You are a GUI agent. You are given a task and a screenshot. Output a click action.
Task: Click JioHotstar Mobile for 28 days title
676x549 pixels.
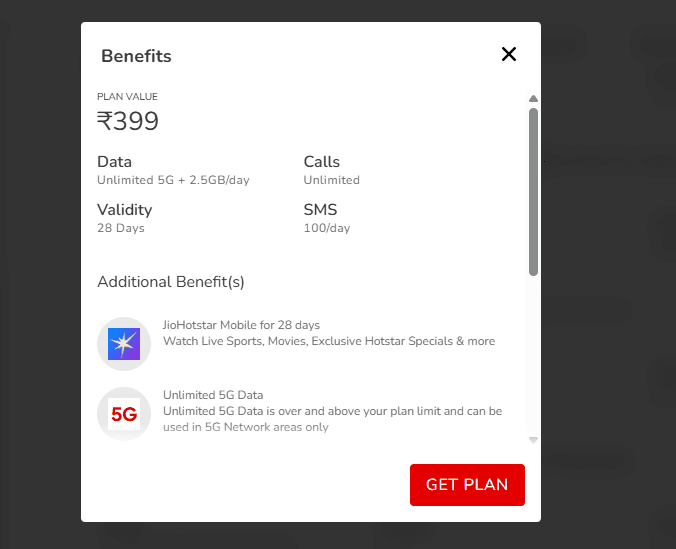pos(241,325)
